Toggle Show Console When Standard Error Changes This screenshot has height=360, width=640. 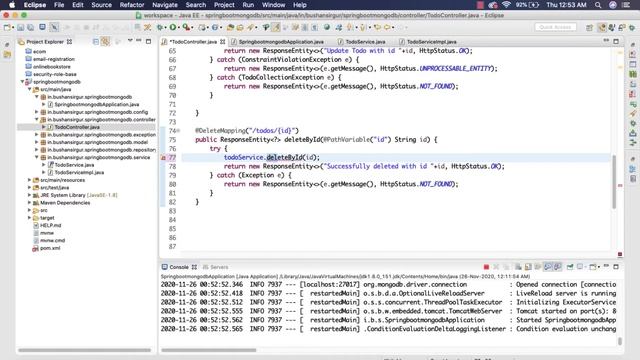point(557,267)
